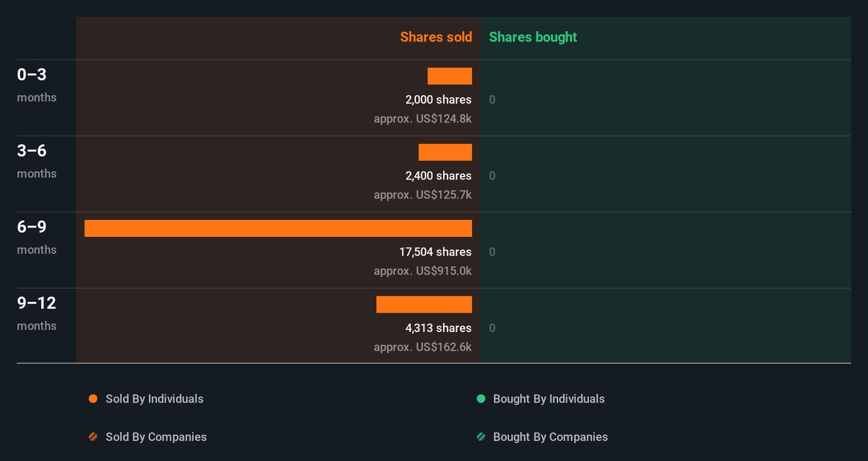Toggle the Sold By Individuals legend label
The height and width of the screenshot is (461, 868).
pos(154,399)
